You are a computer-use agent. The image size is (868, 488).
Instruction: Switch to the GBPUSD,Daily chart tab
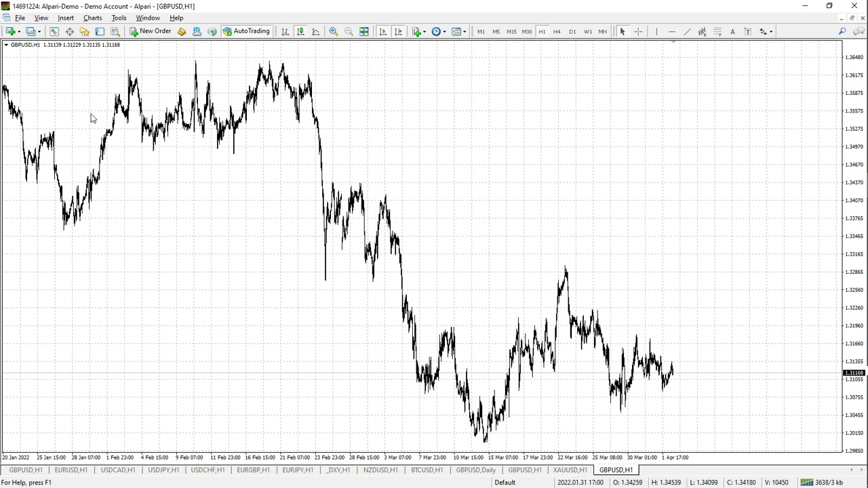click(x=476, y=470)
